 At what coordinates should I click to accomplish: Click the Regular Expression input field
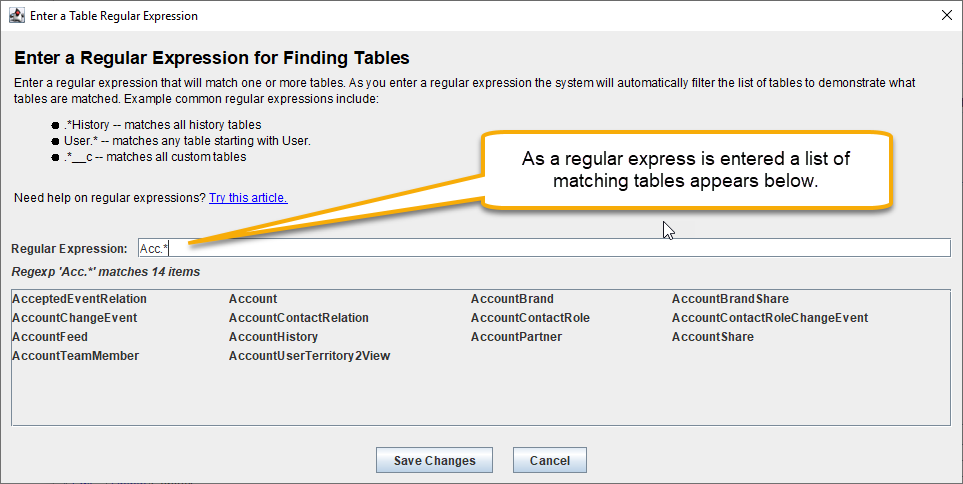(x=544, y=248)
